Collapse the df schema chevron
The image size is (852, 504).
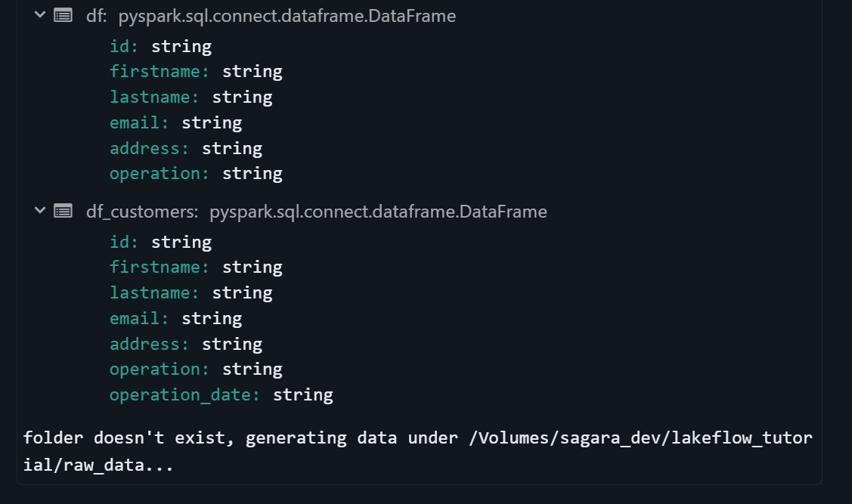coord(40,15)
